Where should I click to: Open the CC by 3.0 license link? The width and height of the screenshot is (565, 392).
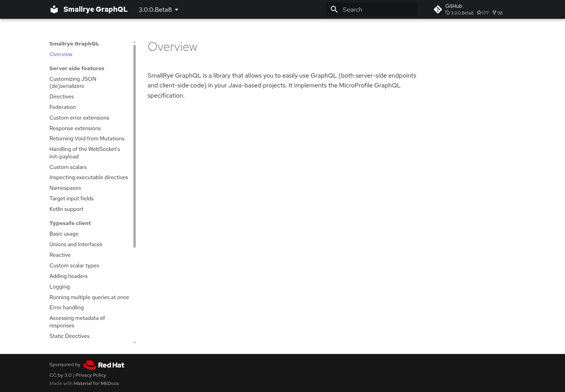(60, 375)
